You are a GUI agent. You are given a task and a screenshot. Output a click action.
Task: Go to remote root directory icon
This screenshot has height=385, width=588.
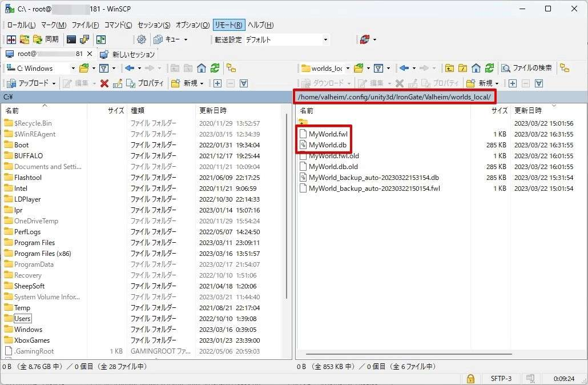463,68
